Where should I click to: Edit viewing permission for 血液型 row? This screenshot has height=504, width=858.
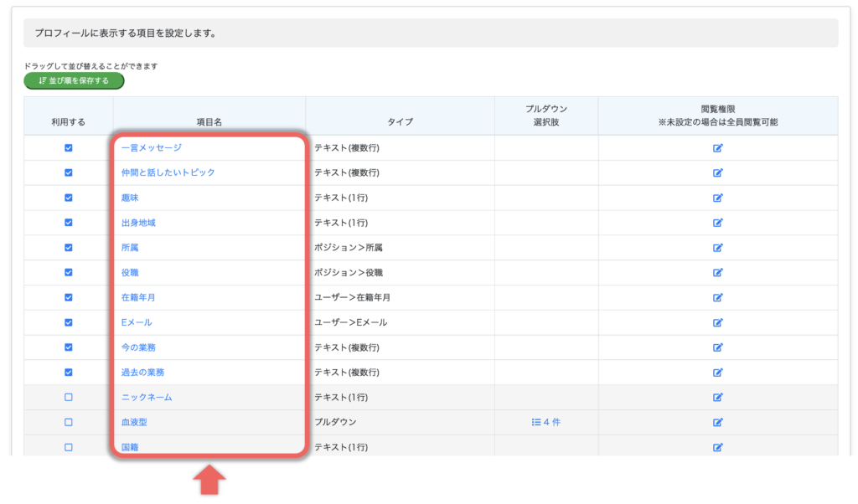coord(717,423)
